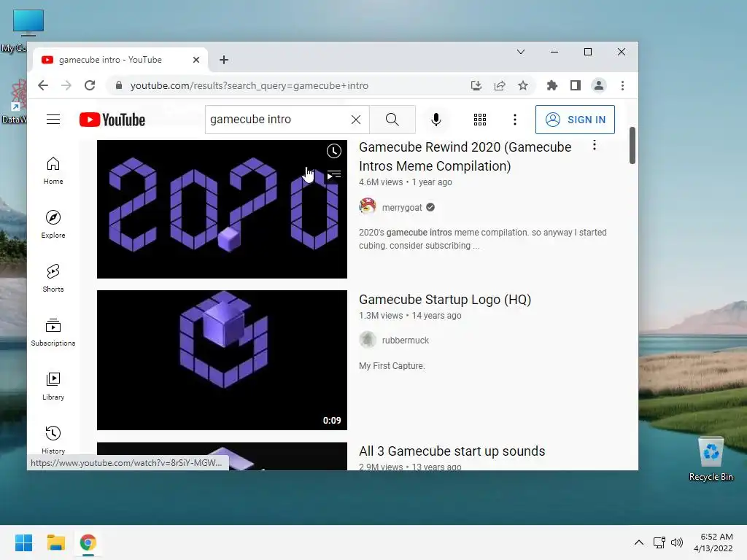Open Subscriptions in the sidebar
This screenshot has height=560, width=747.
click(x=53, y=332)
